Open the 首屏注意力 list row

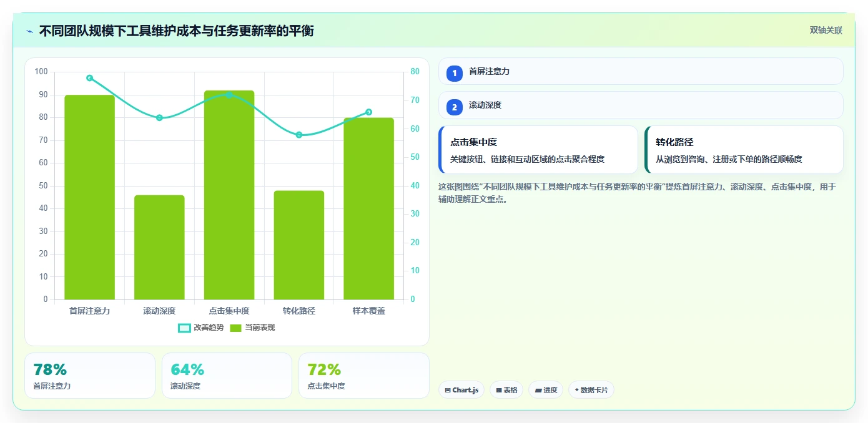pyautogui.click(x=641, y=71)
